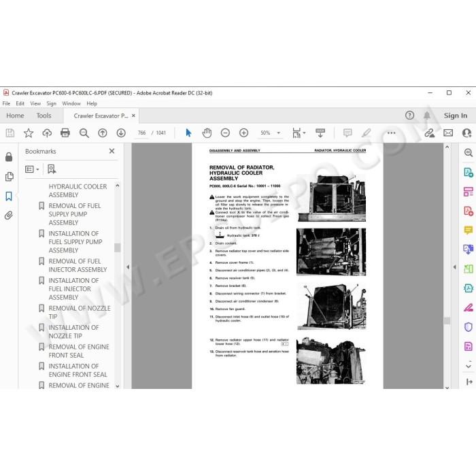This screenshot has height=476, width=476.
Task: Open the Protect shield tool
Action: pos(468,327)
